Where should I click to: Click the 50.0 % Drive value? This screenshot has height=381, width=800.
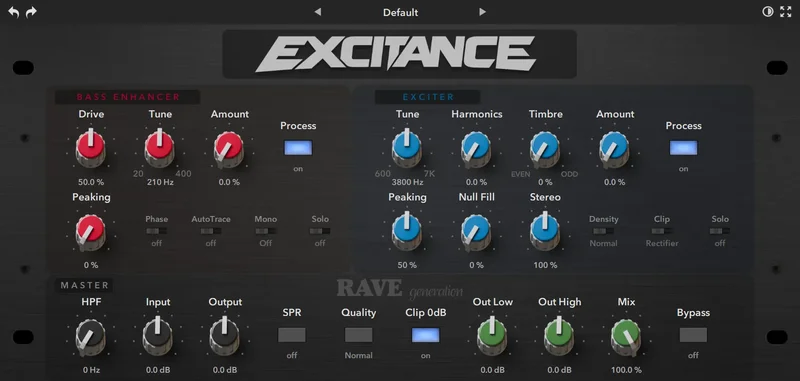[91, 182]
